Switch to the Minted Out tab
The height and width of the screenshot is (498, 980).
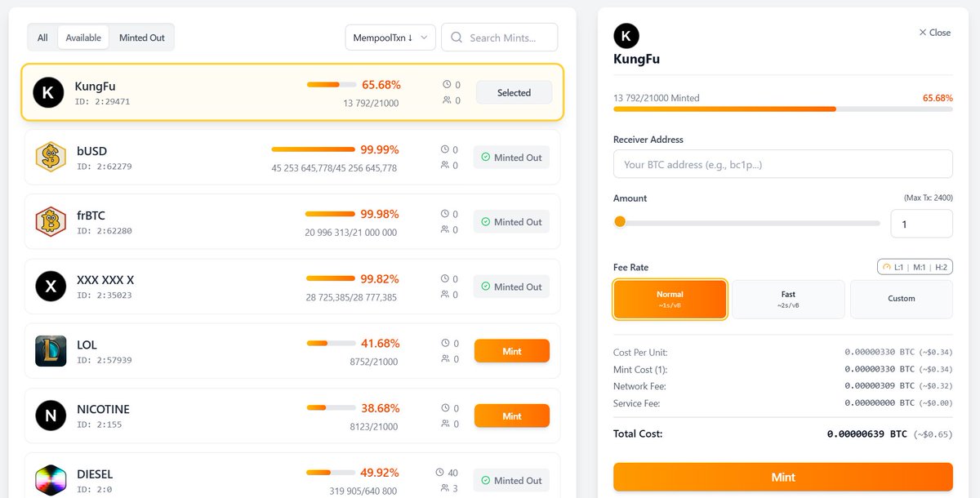[x=142, y=38]
